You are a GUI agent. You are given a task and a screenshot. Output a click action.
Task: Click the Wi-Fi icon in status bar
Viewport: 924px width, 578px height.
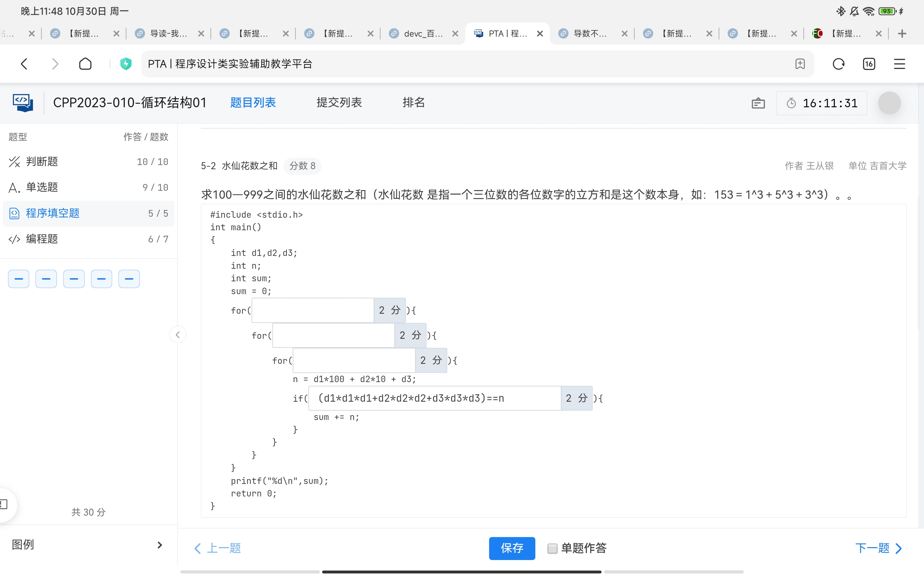[x=868, y=12]
